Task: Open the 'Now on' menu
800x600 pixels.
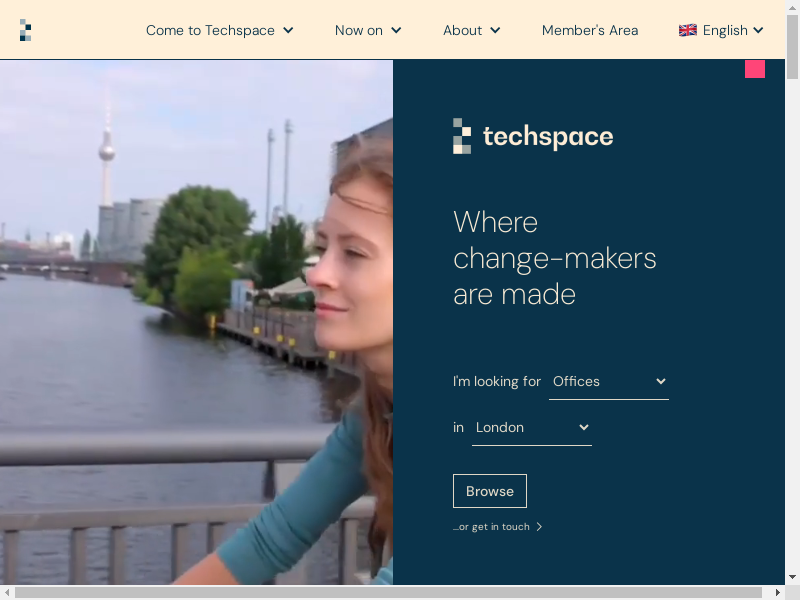Action: (367, 30)
